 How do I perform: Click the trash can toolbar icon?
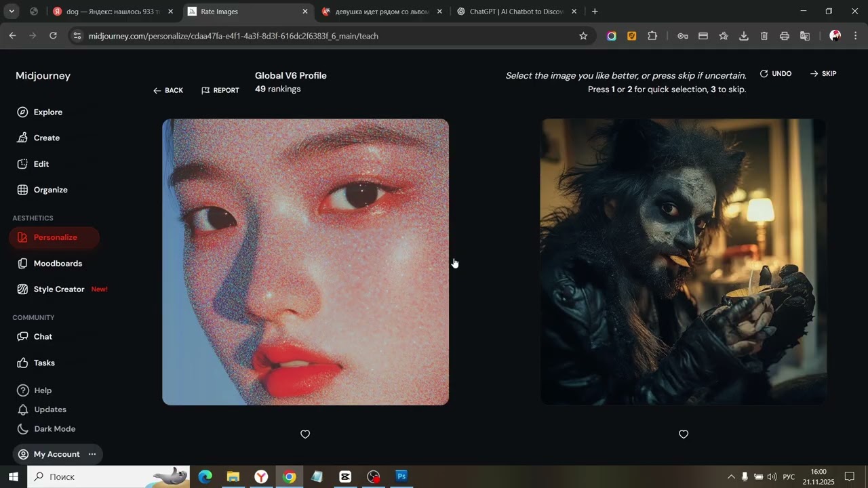[764, 36]
